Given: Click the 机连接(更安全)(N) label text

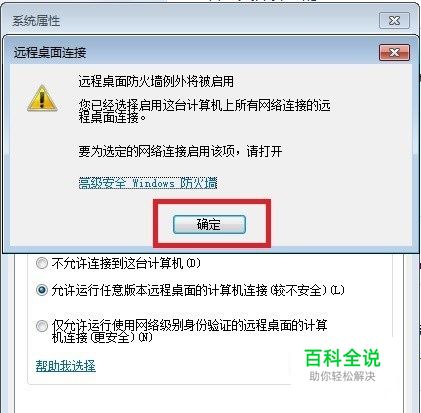Looking at the screenshot, I should (x=102, y=337).
